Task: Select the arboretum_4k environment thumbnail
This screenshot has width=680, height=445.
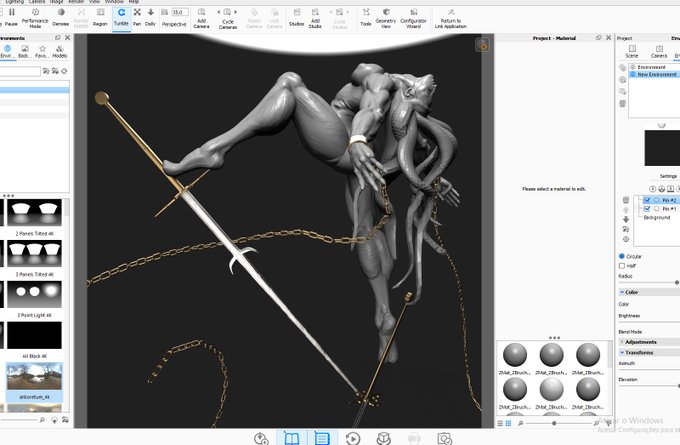Action: pos(34,376)
